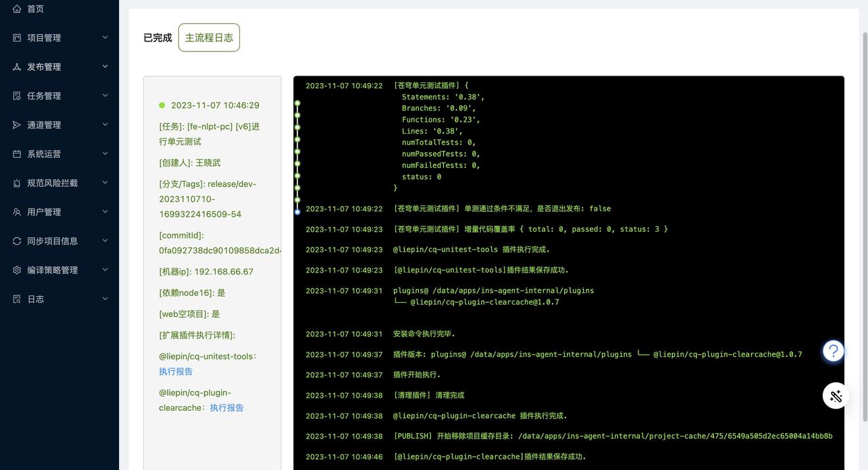
Task: Expand the 编译策略管理 menu chevron
Action: point(105,269)
